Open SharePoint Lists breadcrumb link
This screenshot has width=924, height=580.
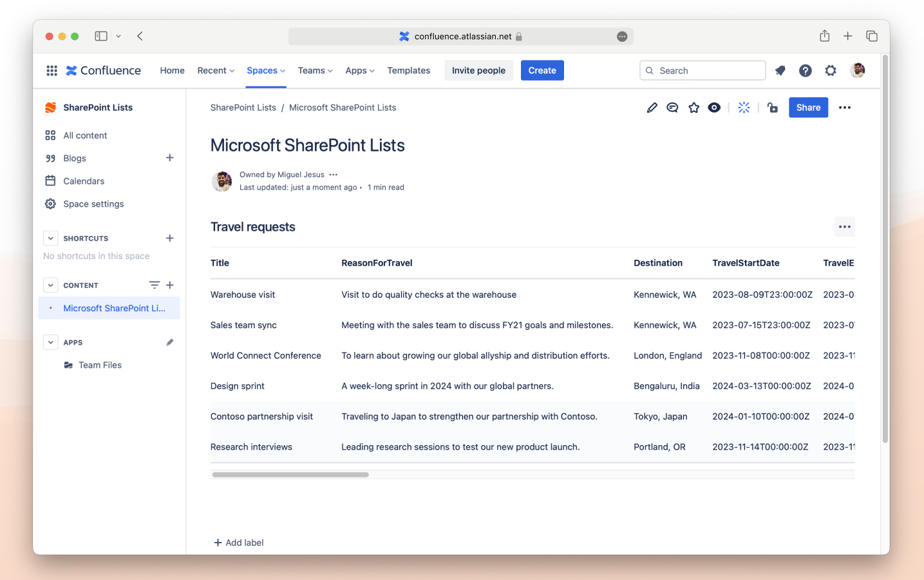click(243, 108)
